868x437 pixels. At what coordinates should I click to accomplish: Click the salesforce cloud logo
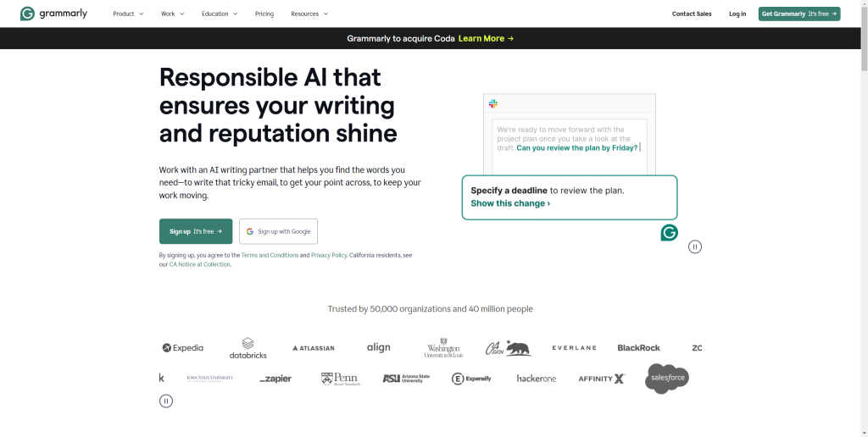[667, 379]
